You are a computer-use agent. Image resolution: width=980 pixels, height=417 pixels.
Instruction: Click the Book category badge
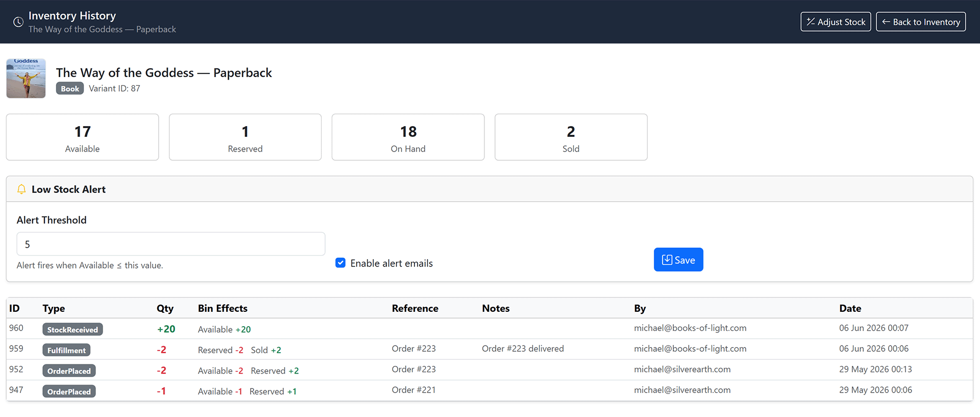[70, 89]
